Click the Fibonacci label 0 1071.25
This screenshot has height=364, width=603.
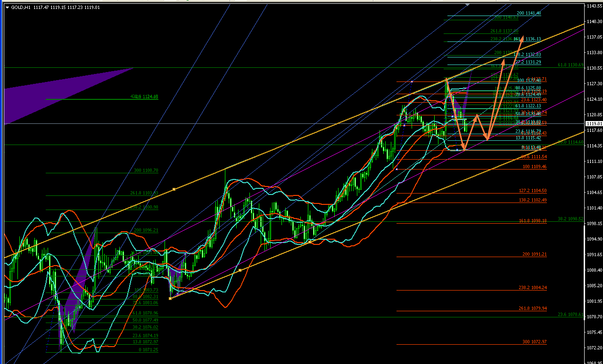point(149,350)
